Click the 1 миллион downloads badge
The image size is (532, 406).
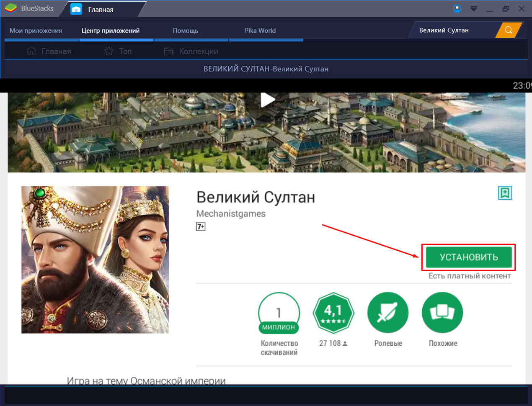point(279,313)
